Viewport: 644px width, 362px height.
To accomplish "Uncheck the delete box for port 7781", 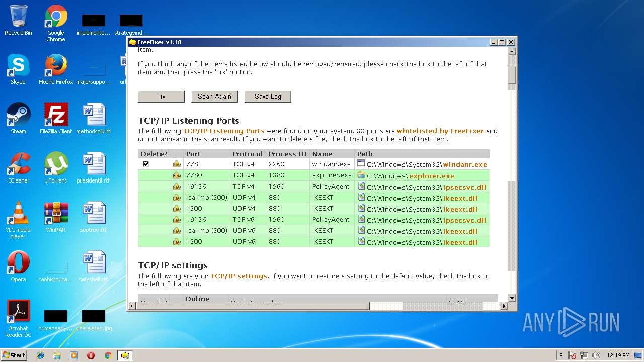I will click(146, 164).
